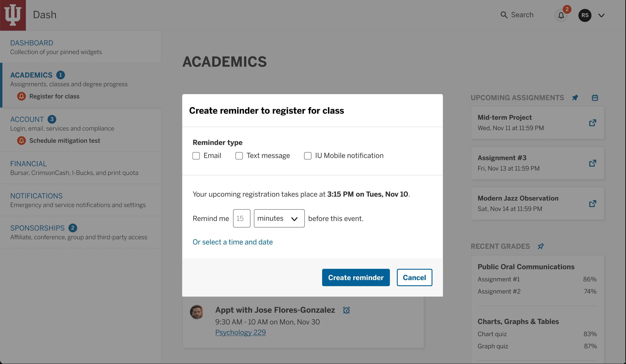This screenshot has width=626, height=364.
Task: Open the Sponsorships section
Action: click(37, 228)
